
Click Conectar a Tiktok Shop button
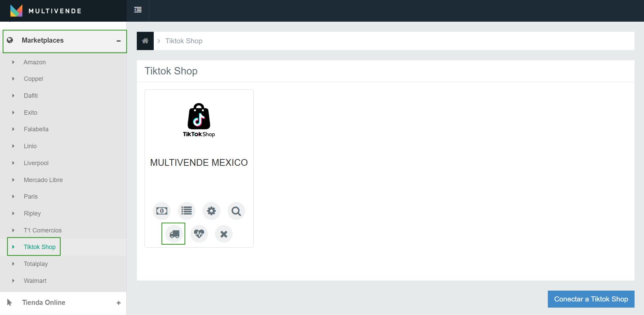click(591, 299)
